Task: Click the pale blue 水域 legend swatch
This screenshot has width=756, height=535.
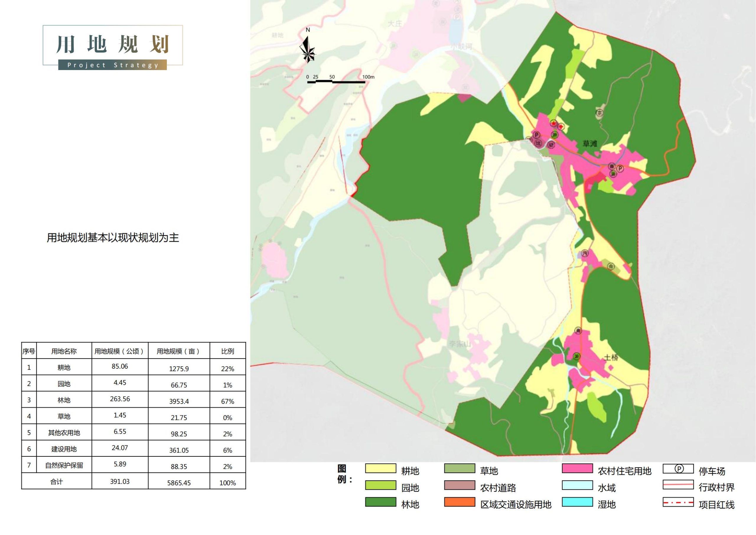Action: pyautogui.click(x=578, y=485)
